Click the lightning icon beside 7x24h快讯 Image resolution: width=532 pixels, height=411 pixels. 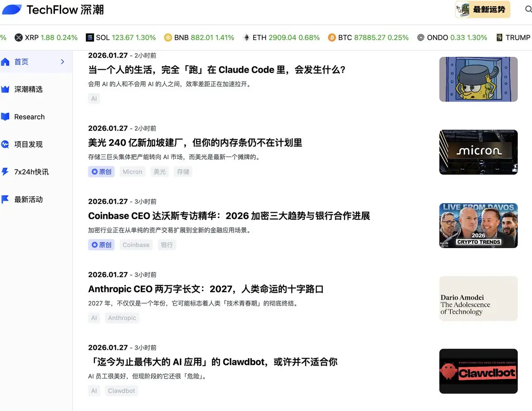tap(5, 172)
